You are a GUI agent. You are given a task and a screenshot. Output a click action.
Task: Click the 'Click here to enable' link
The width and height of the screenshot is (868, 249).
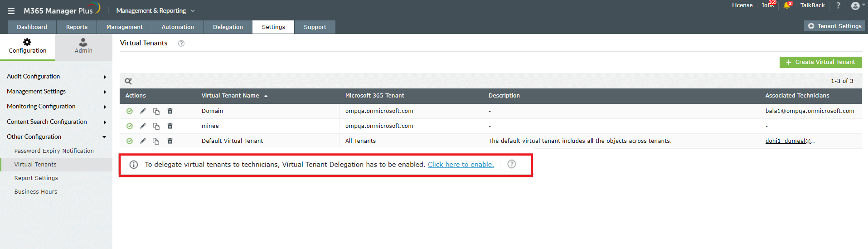coord(461,165)
